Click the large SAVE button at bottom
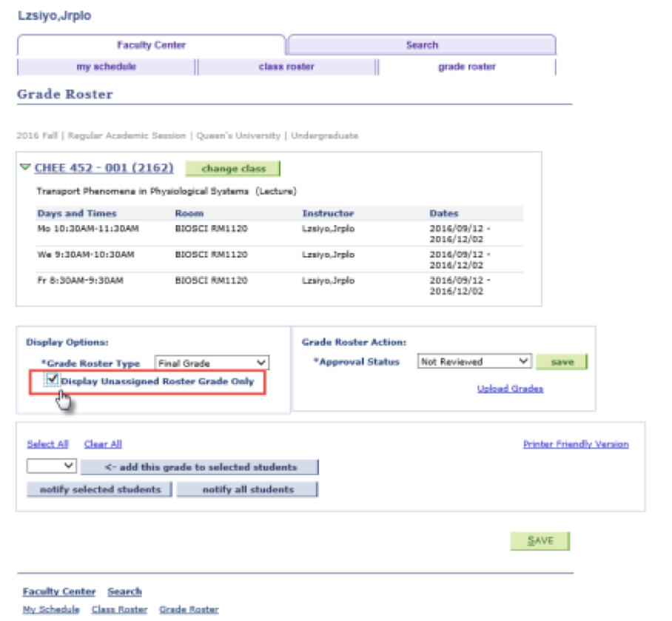672x621 pixels. click(540, 541)
